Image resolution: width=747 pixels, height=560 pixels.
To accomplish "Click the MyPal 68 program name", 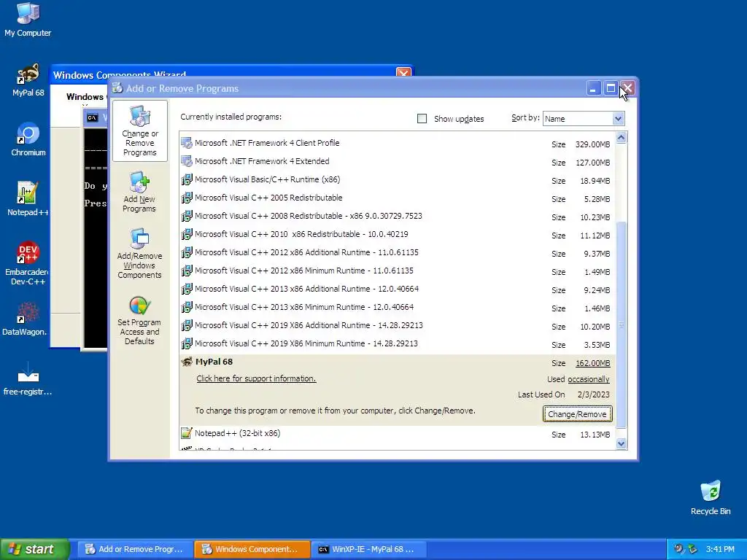I will point(214,362).
